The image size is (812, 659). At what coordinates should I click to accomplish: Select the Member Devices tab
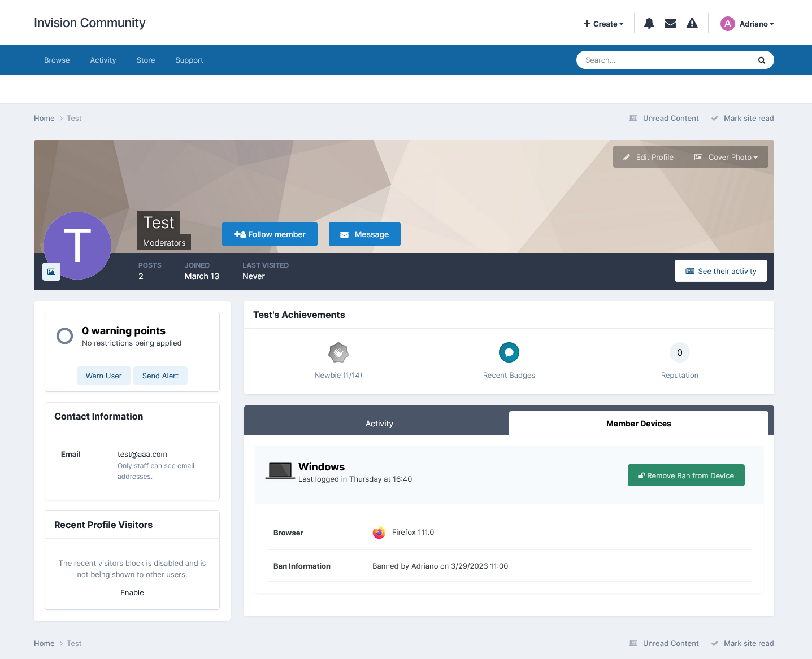point(638,424)
